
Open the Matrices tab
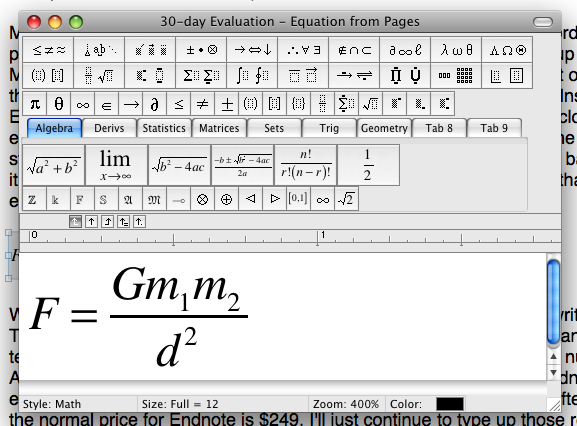click(x=219, y=128)
